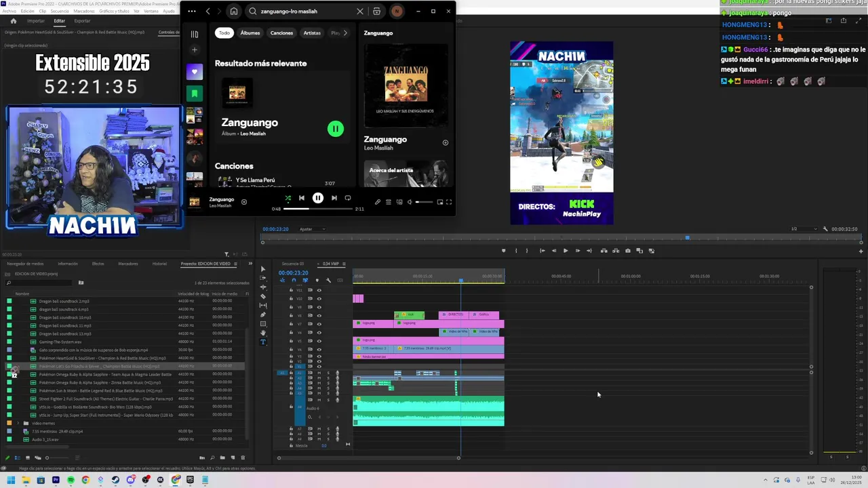The width and height of the screenshot is (868, 488).
Task: Play in the Program monitor
Action: 566,251
